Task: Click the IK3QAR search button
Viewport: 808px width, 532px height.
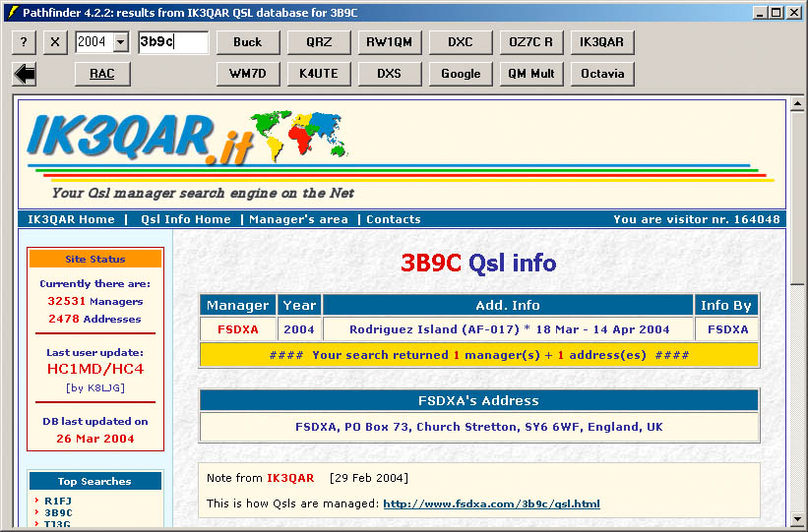Action: tap(602, 42)
